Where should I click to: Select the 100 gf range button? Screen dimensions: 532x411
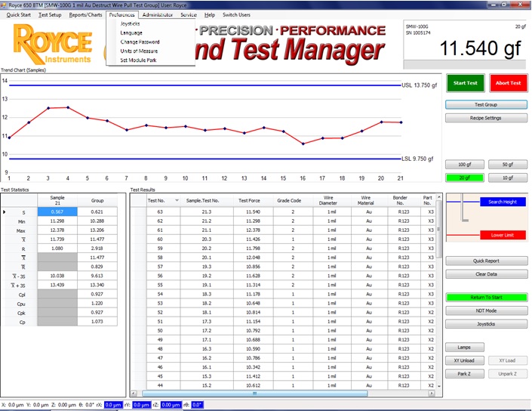pos(465,165)
